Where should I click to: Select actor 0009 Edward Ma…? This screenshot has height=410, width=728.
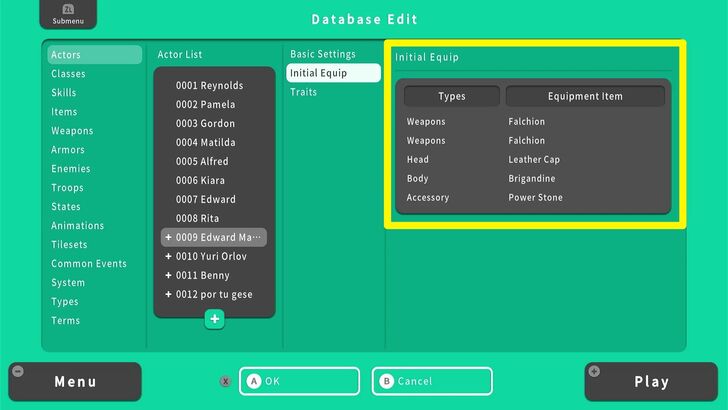pos(214,237)
